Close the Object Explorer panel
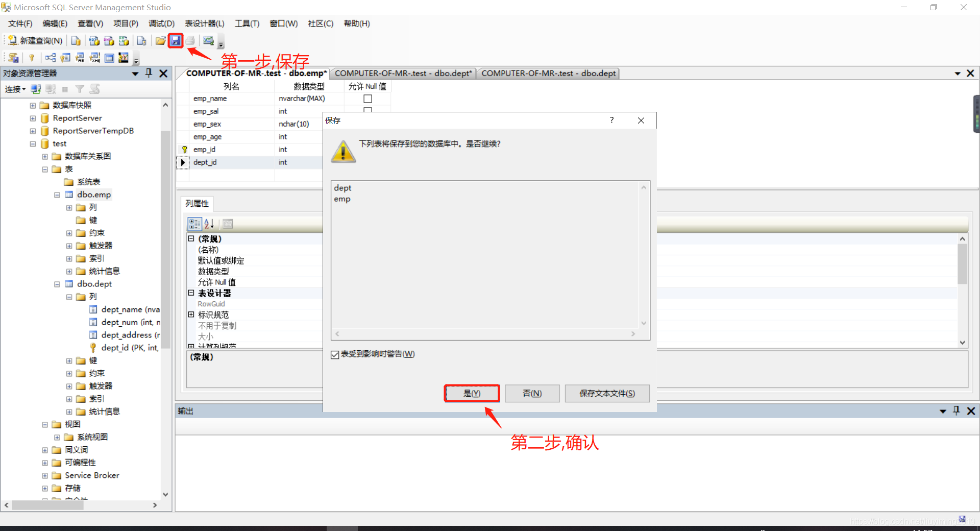The image size is (980, 531). click(163, 74)
